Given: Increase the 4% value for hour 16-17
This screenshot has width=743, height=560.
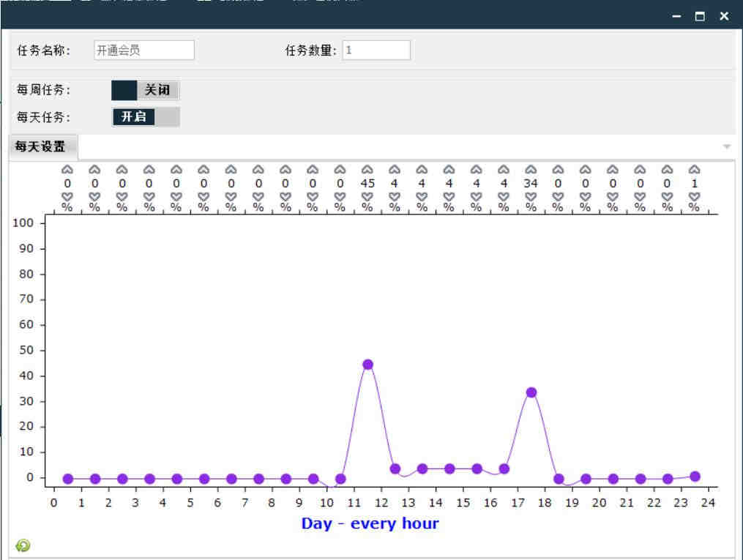Looking at the screenshot, I should [x=503, y=169].
